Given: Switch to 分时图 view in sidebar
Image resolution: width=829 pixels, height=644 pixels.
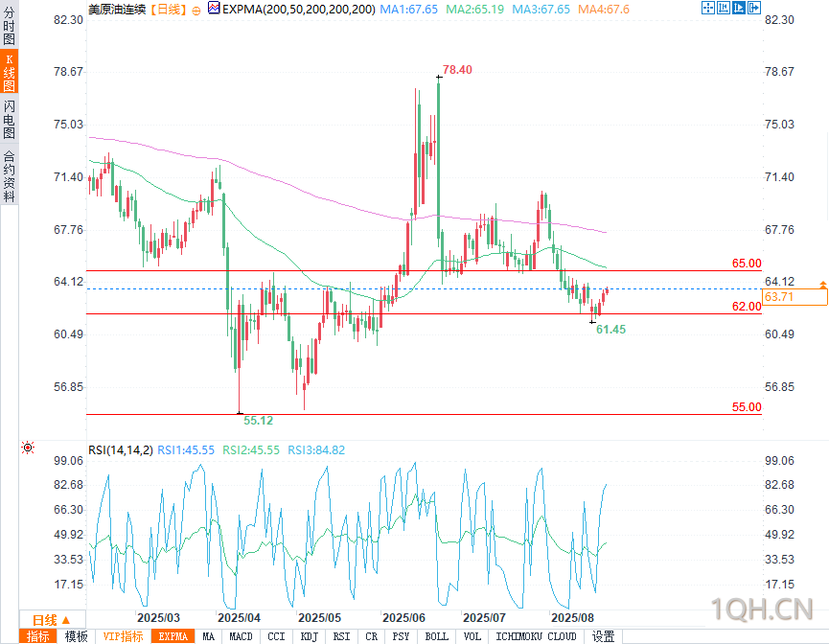Looking at the screenshot, I should [9, 26].
